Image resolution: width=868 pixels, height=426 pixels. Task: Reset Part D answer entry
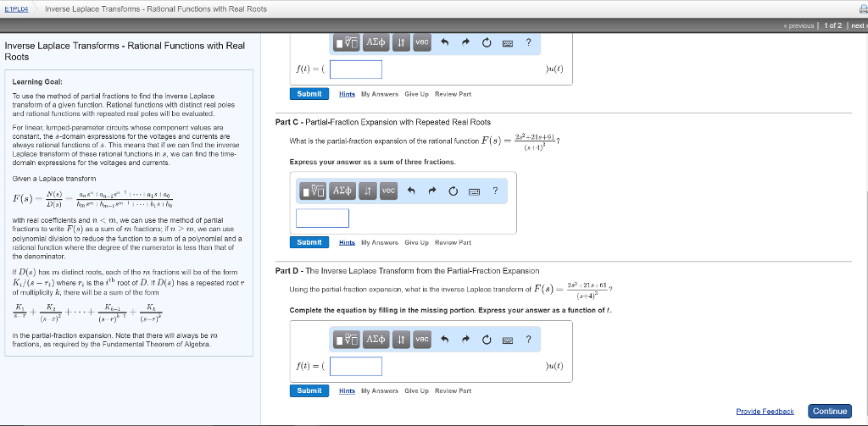click(487, 340)
